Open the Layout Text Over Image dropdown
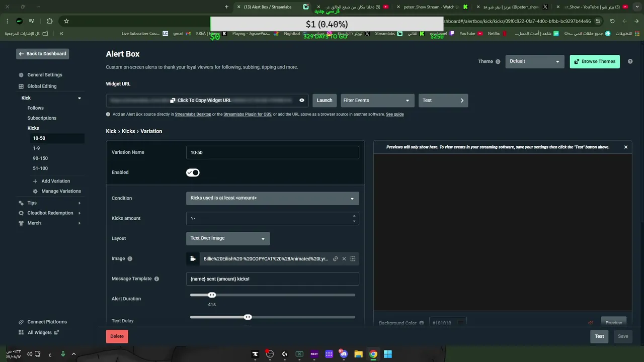This screenshot has width=644, height=362. [x=228, y=238]
